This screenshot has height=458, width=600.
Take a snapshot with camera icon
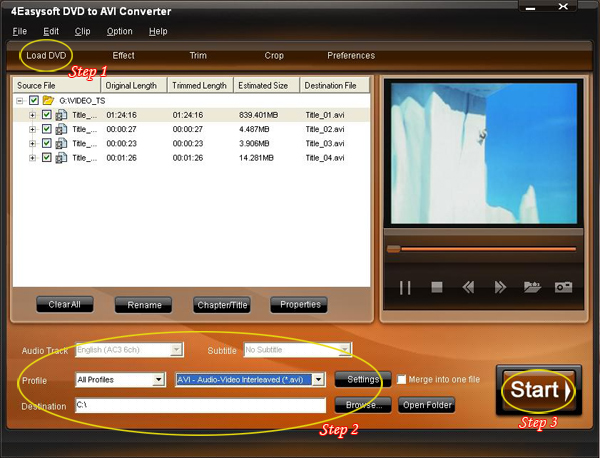point(563,287)
